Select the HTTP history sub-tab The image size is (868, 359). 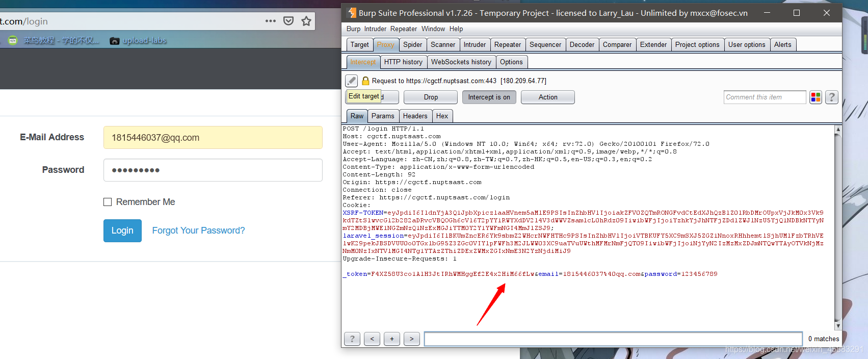pos(403,62)
